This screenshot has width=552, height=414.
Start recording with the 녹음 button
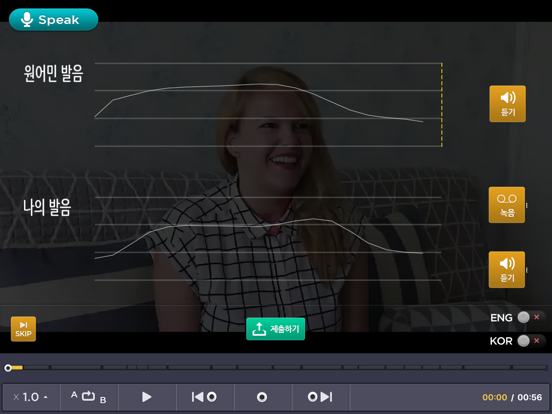(x=507, y=205)
